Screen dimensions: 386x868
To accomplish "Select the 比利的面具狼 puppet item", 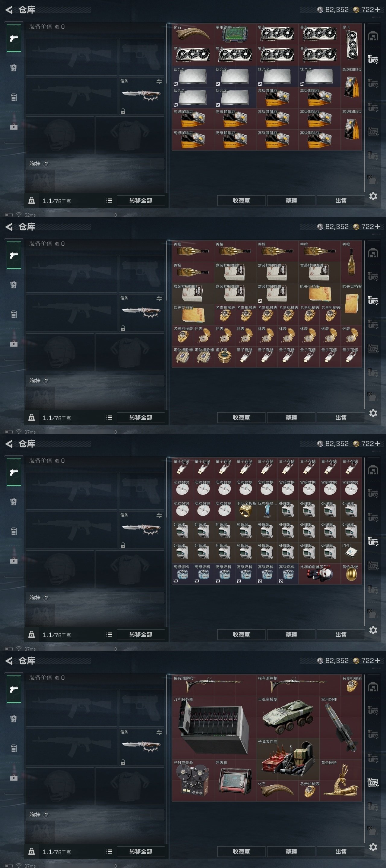I will coord(319,574).
